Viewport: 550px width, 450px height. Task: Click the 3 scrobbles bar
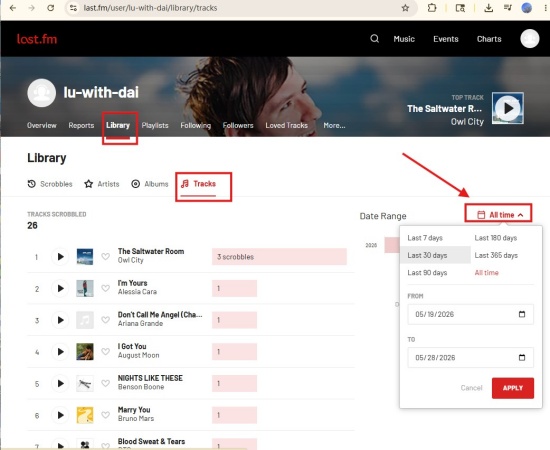[x=279, y=257]
